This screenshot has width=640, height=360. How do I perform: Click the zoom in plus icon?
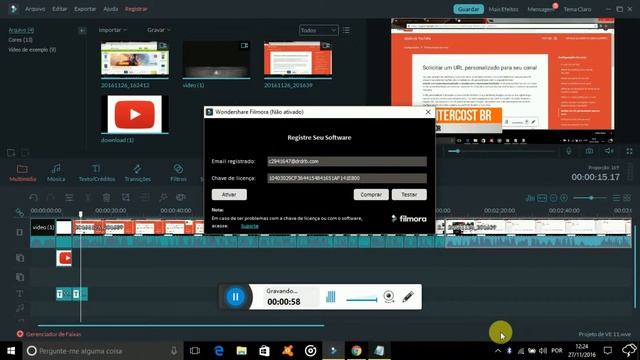coord(564,198)
